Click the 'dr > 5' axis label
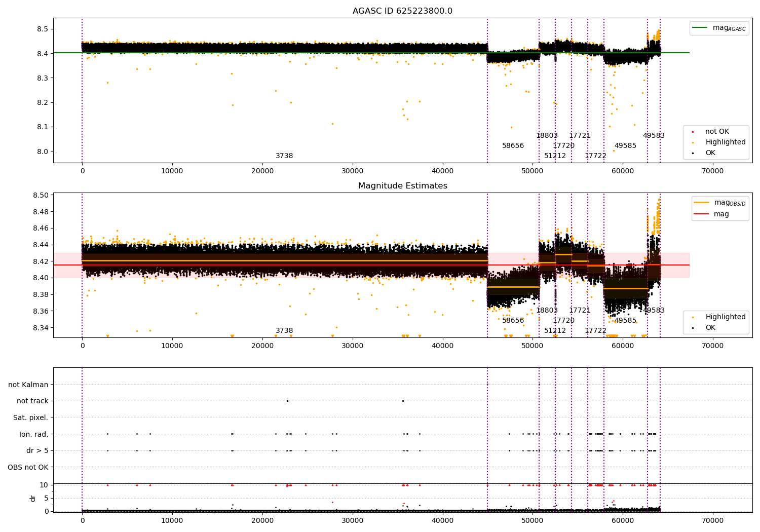This screenshot has width=760, height=532. click(37, 450)
